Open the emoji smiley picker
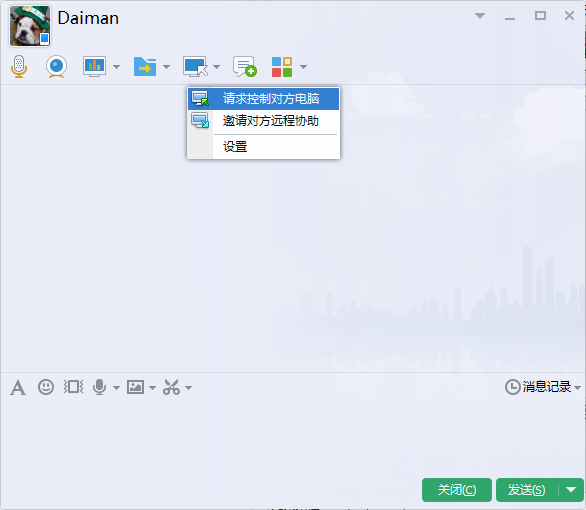Image resolution: width=586 pixels, height=510 pixels. coord(46,387)
